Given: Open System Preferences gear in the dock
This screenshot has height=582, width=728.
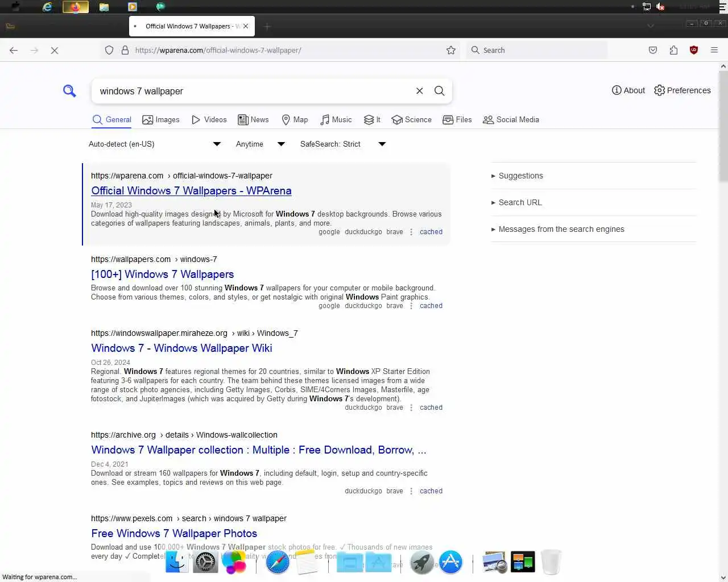Looking at the screenshot, I should point(205,562).
